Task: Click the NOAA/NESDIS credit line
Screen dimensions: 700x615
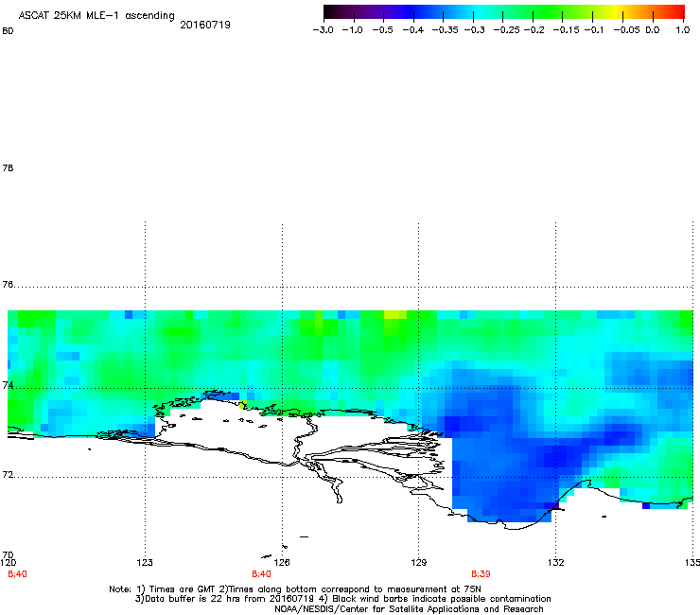Action: pos(409,609)
